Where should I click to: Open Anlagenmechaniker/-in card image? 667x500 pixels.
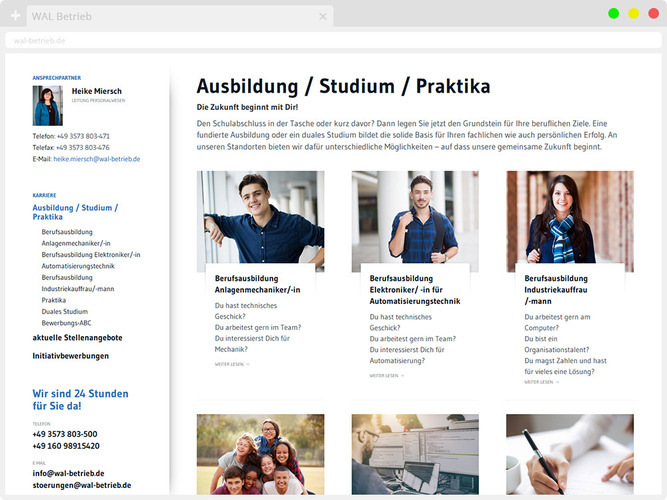(260, 217)
